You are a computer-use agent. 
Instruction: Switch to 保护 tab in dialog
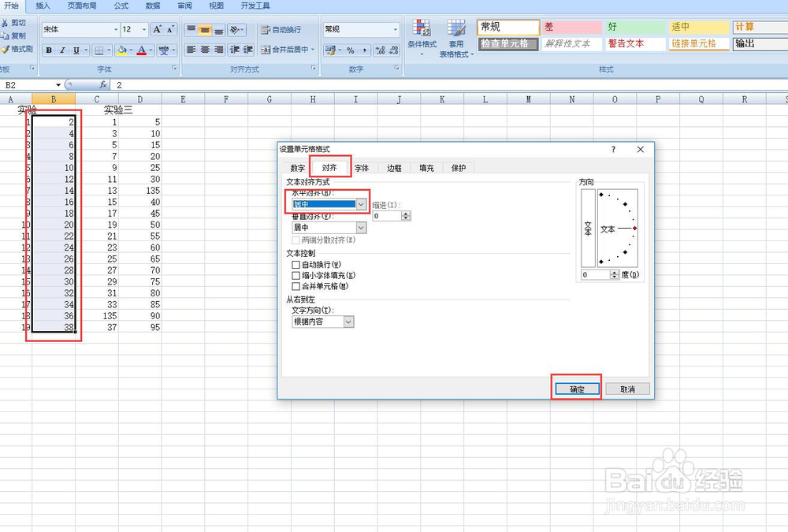pyautogui.click(x=459, y=168)
